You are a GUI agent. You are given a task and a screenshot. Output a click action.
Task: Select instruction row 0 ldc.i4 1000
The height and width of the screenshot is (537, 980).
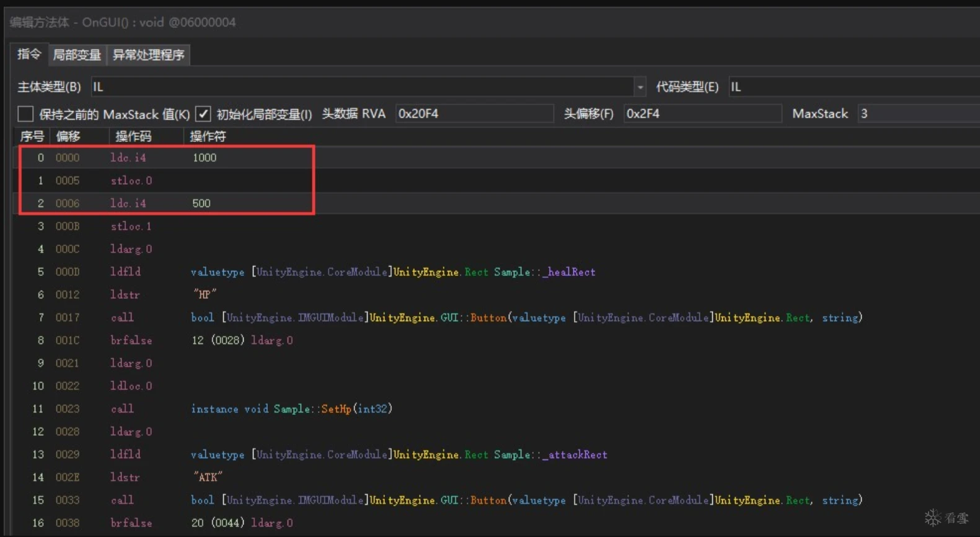pos(128,158)
